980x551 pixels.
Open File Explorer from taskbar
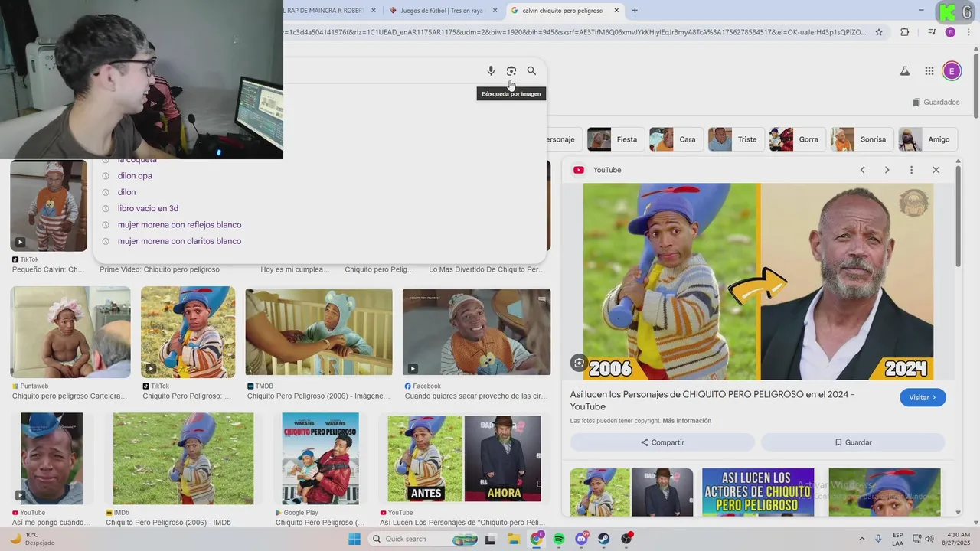coord(514,539)
